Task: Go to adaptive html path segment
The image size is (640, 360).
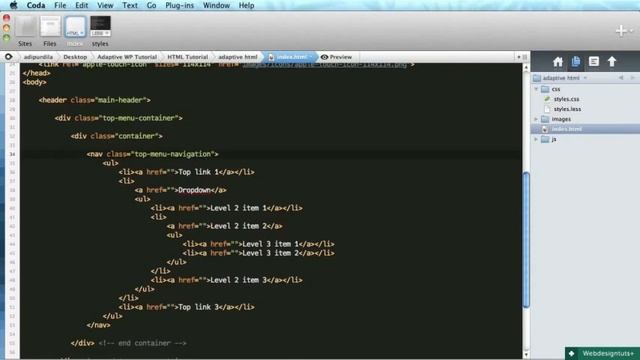Action: [238, 57]
